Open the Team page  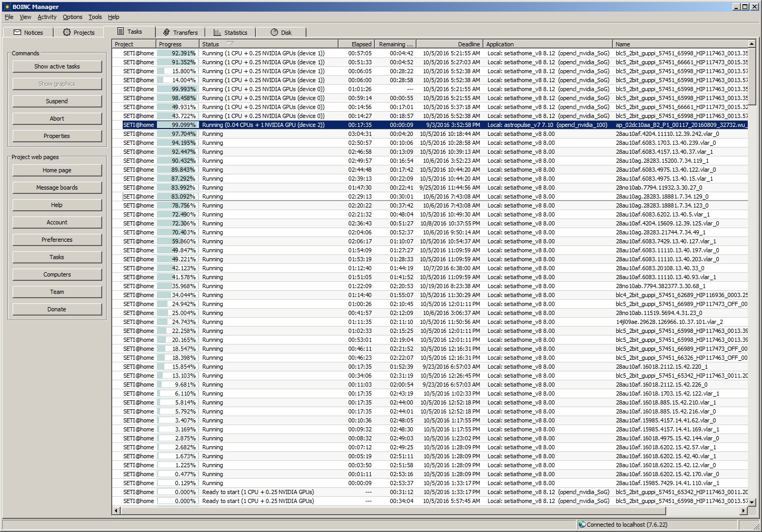pos(57,292)
